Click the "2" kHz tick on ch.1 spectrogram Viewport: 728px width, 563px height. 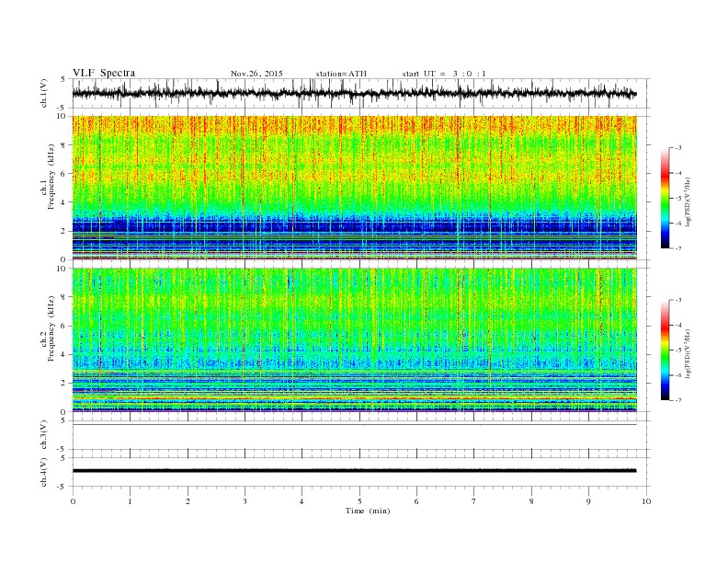coord(64,231)
